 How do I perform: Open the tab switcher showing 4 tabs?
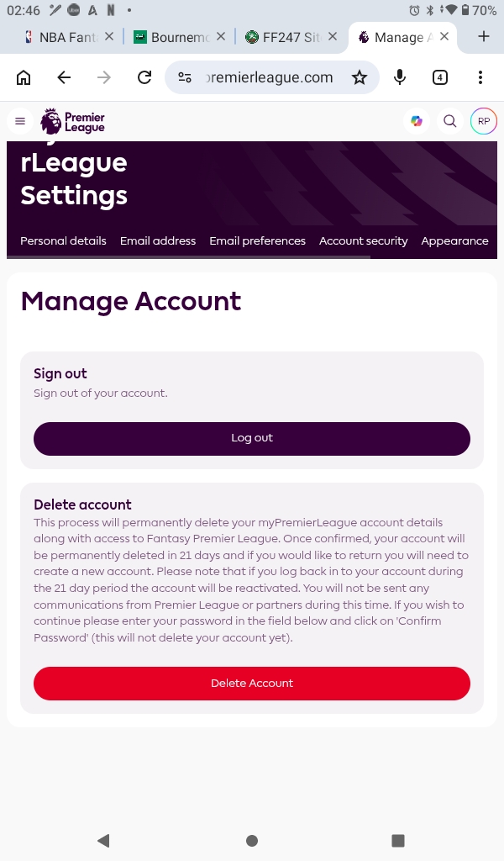[x=440, y=77]
